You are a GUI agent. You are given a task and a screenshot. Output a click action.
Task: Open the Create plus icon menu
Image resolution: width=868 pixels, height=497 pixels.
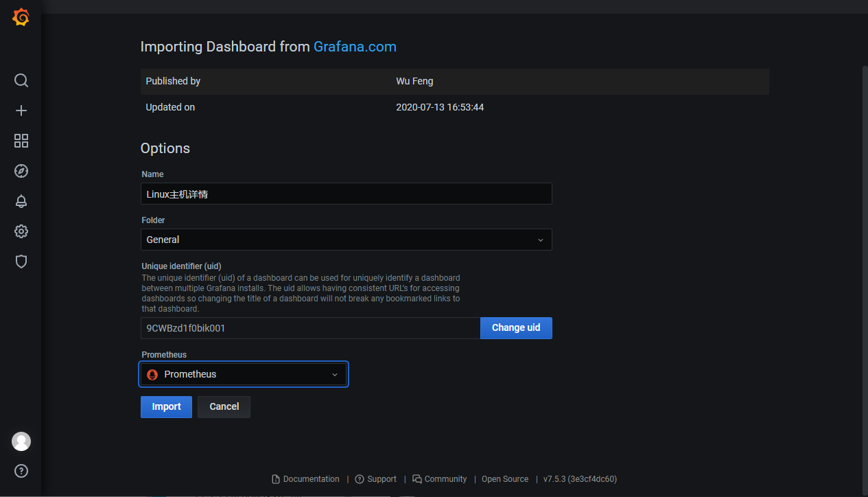[21, 111]
